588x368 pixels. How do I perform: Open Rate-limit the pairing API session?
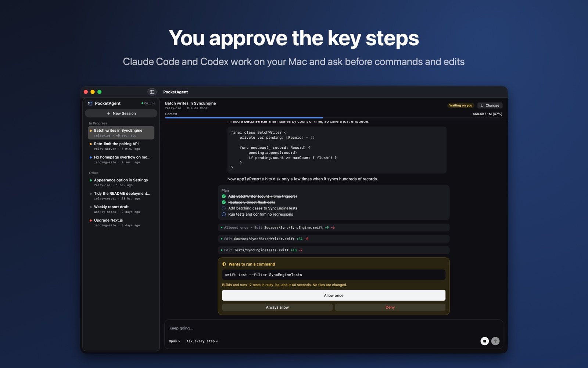121,146
